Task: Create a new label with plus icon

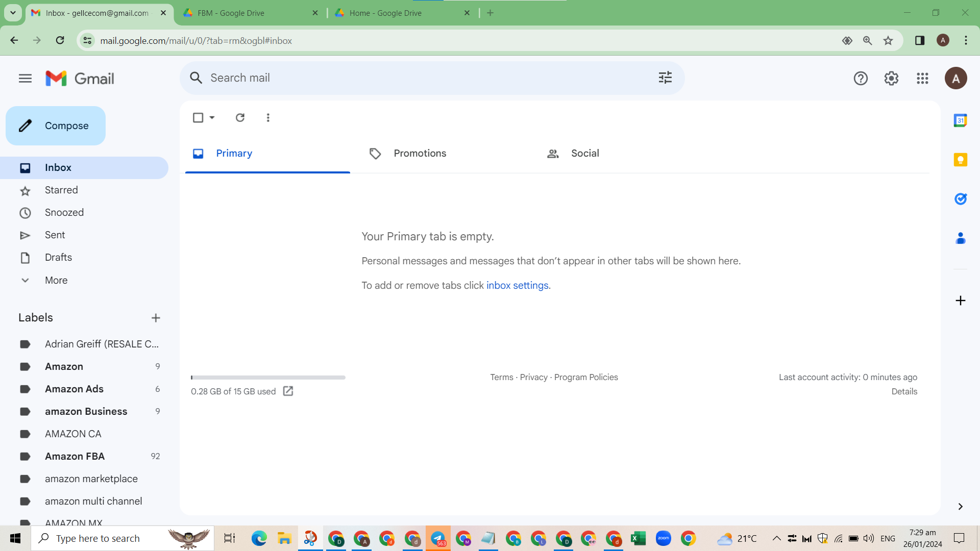Action: click(x=156, y=318)
